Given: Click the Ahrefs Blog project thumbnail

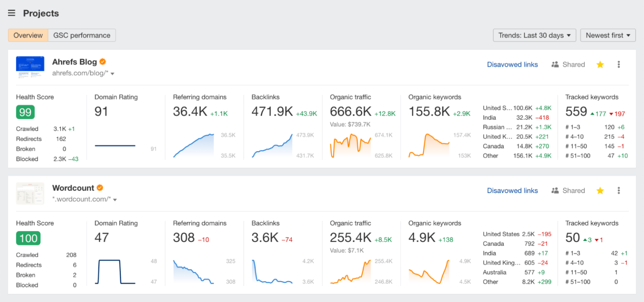Looking at the screenshot, I should [x=30, y=67].
